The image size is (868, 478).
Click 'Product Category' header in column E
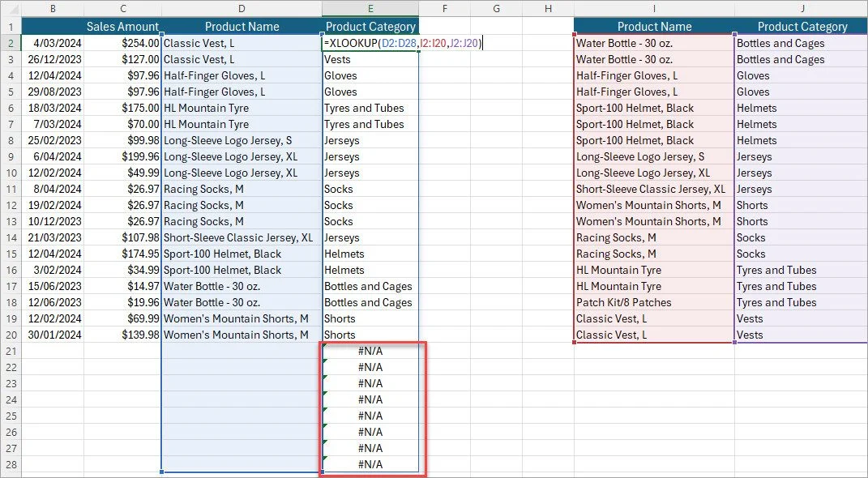(370, 27)
